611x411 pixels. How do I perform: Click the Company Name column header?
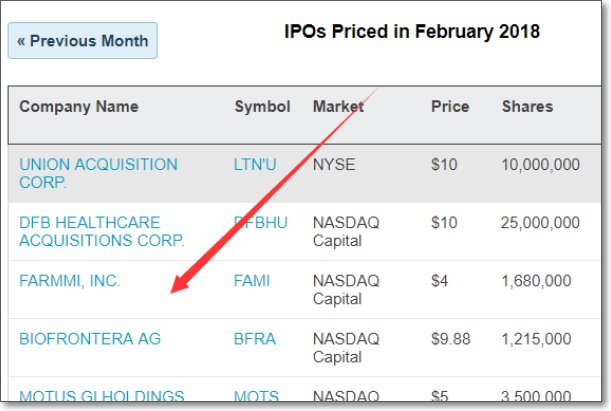tap(79, 107)
